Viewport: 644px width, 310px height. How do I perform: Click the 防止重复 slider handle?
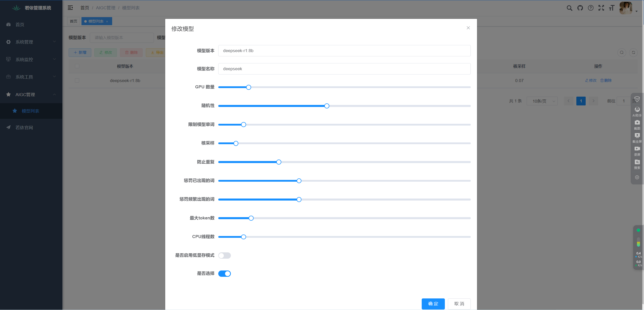tap(279, 162)
